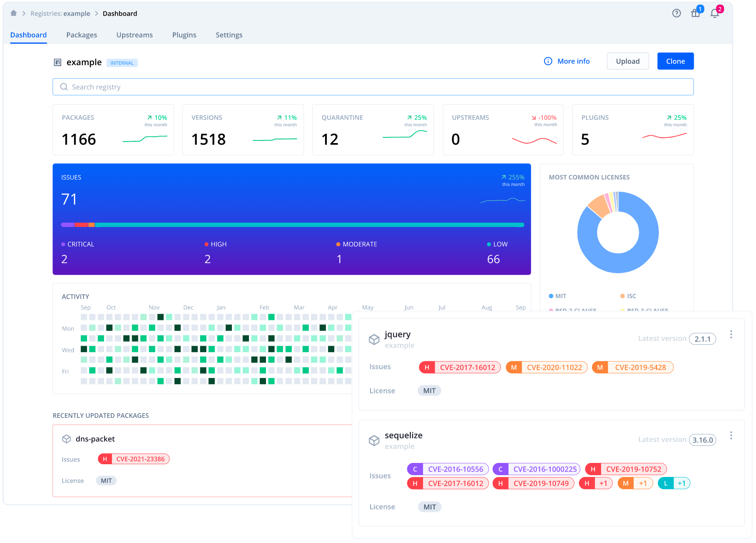This screenshot has height=543, width=756.
Task: Click the gifts icon with badge 1
Action: [696, 14]
